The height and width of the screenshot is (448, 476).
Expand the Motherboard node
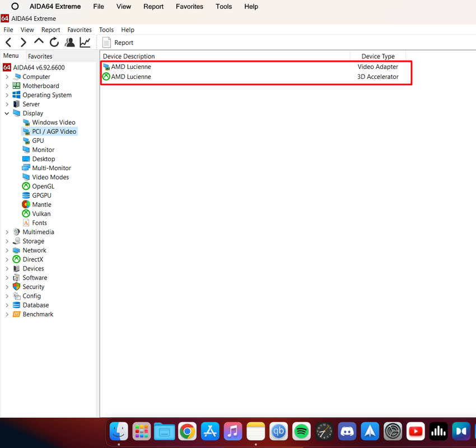tap(7, 86)
